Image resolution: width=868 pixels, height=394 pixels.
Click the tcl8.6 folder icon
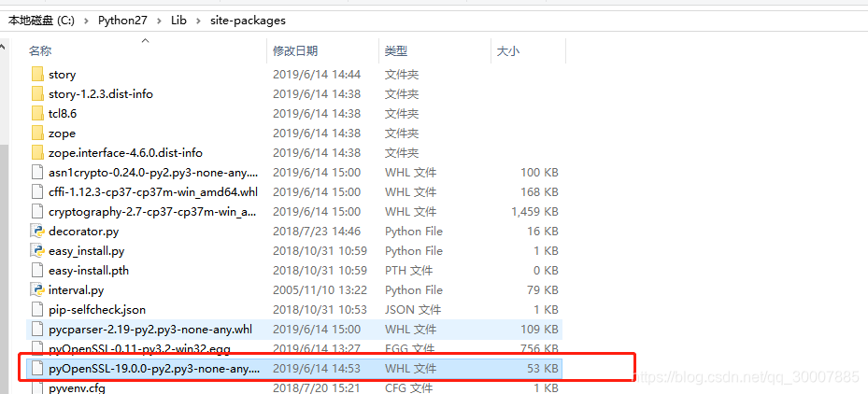[37, 114]
